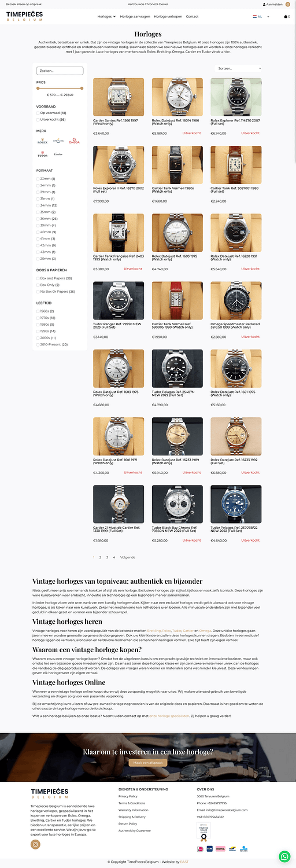
Task: Expand the Horloges menu dropdown
Action: point(106,17)
